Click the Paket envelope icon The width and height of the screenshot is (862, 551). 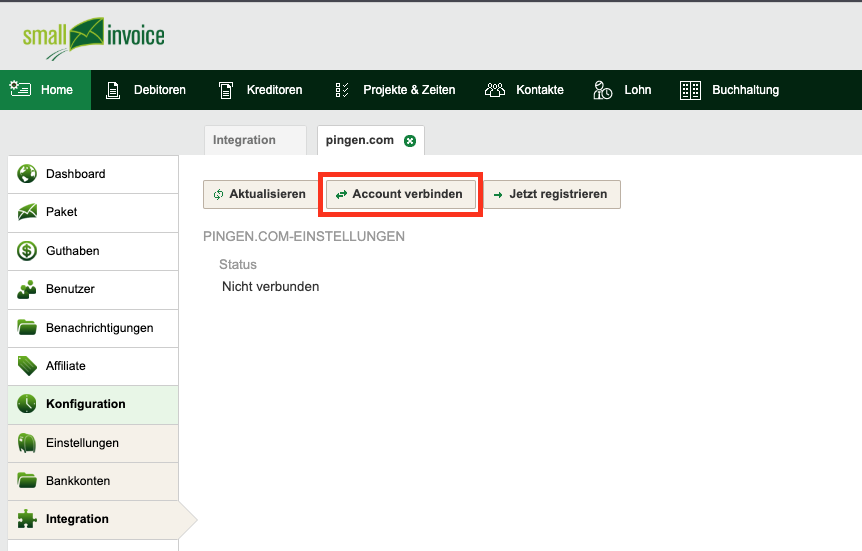(27, 212)
